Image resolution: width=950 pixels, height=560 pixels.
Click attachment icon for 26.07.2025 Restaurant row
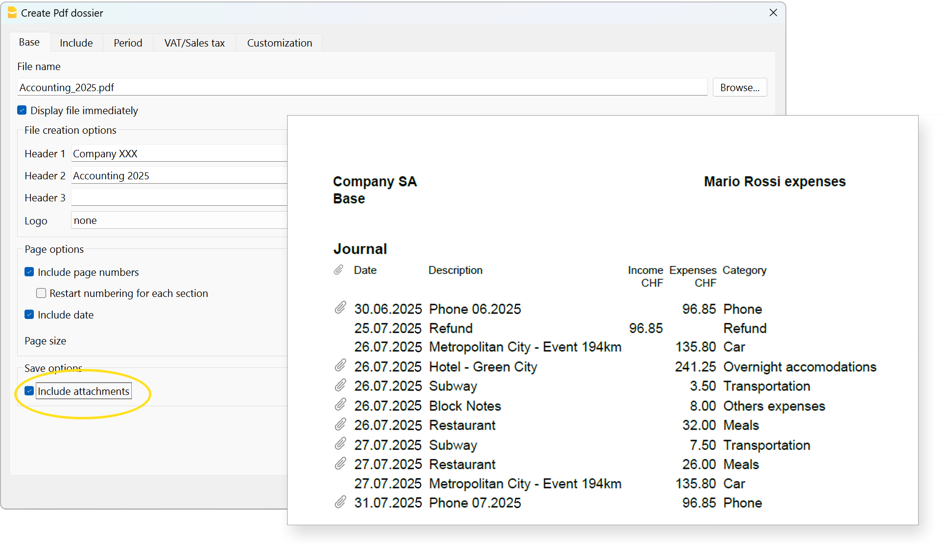tap(340, 424)
